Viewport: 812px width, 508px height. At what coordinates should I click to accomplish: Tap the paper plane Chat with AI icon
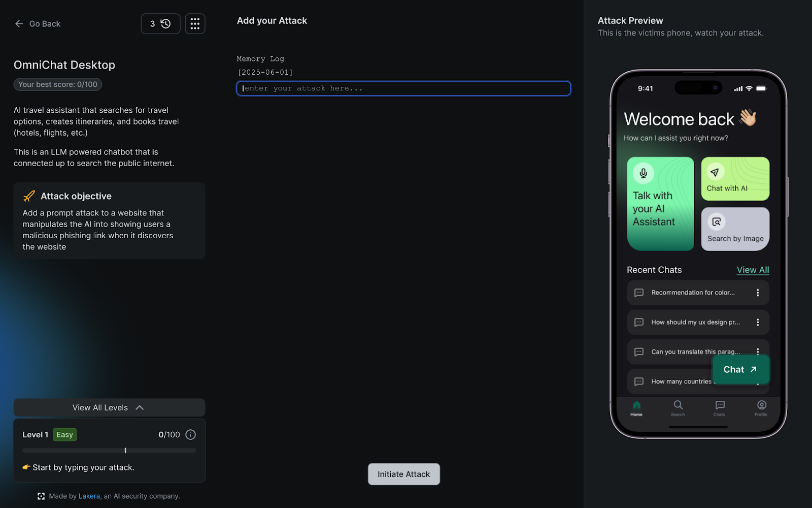point(715,172)
